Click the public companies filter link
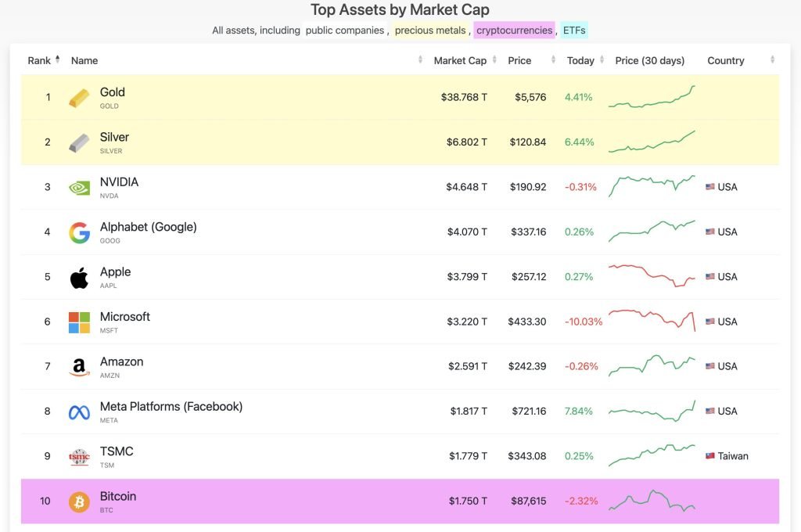Image resolution: width=801 pixels, height=532 pixels. pos(344,31)
